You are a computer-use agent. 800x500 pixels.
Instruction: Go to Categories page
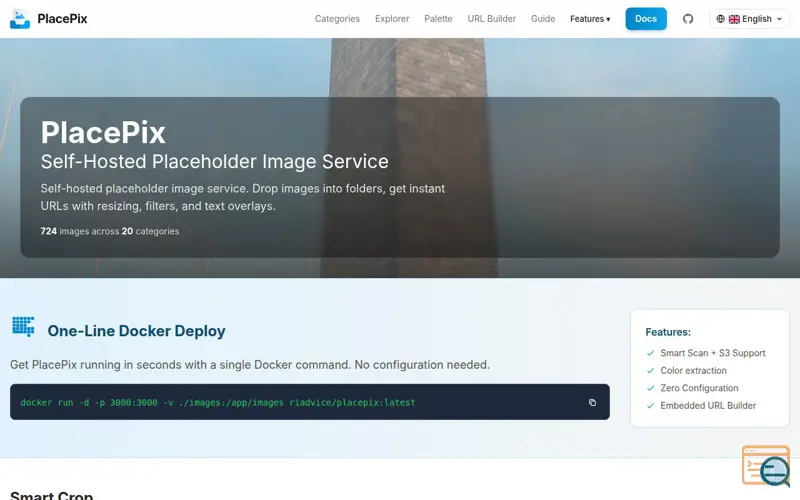tap(337, 19)
